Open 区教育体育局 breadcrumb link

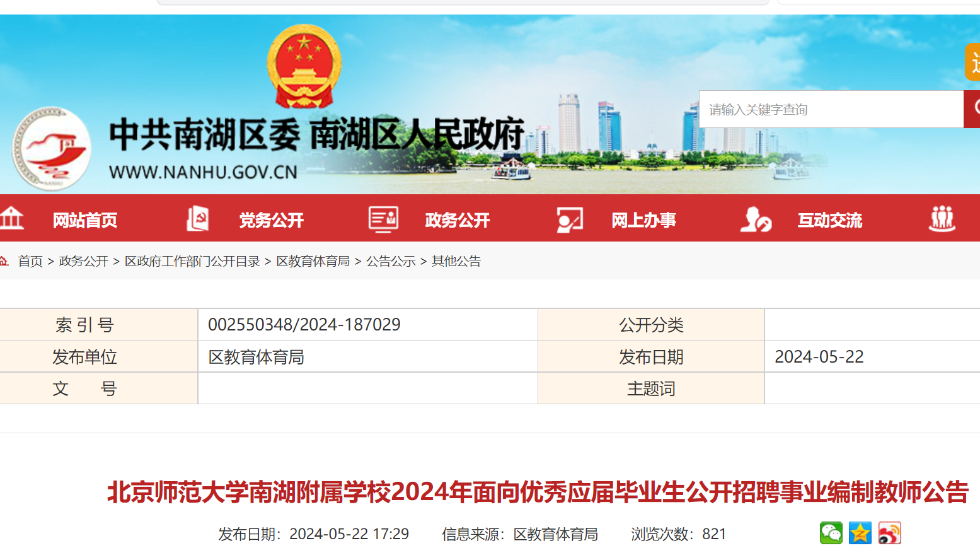[313, 261]
